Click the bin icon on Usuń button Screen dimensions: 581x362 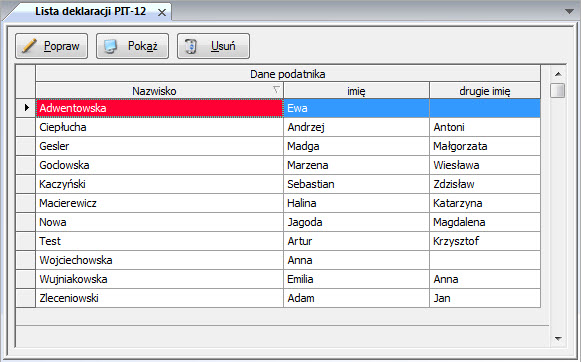[x=191, y=46]
